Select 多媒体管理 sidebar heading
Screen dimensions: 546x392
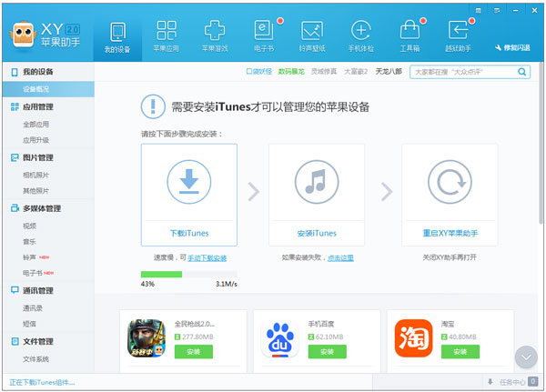42,208
